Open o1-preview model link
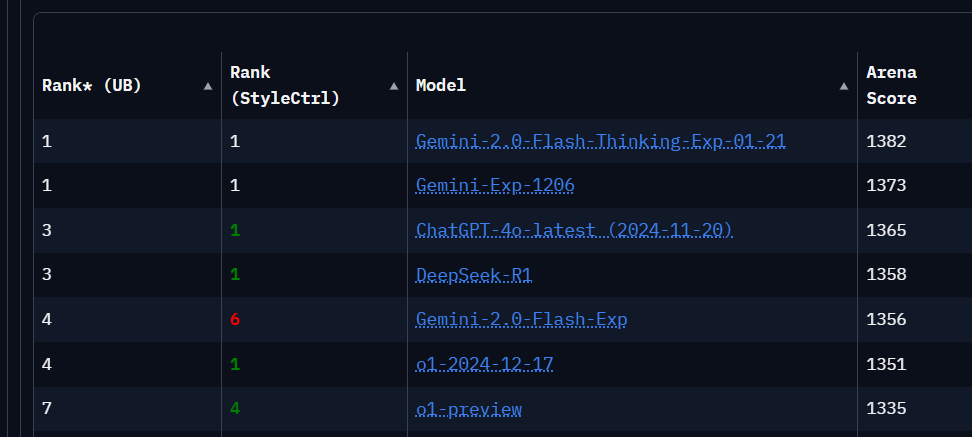This screenshot has width=972, height=437. click(469, 408)
